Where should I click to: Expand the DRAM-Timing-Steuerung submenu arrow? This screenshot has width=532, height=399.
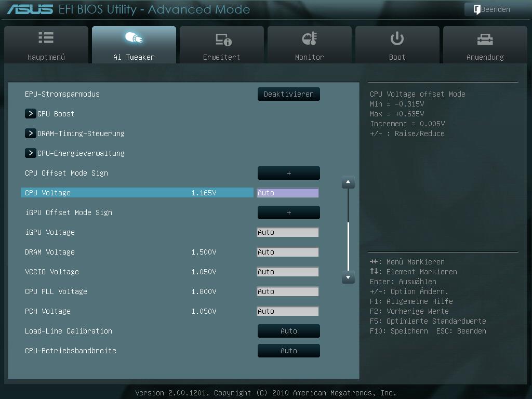[31, 134]
